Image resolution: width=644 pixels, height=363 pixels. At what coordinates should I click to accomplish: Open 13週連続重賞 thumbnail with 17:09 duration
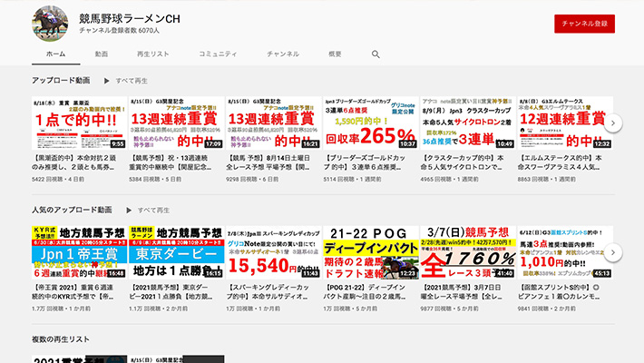click(x=177, y=123)
